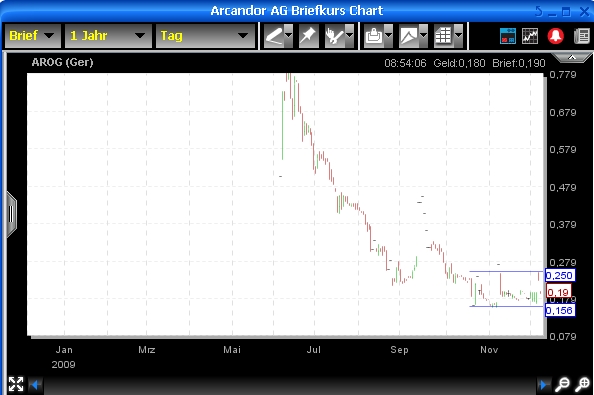This screenshot has width=594, height=395.
Task: Maximize the Arcandor chart window
Action: pos(566,12)
